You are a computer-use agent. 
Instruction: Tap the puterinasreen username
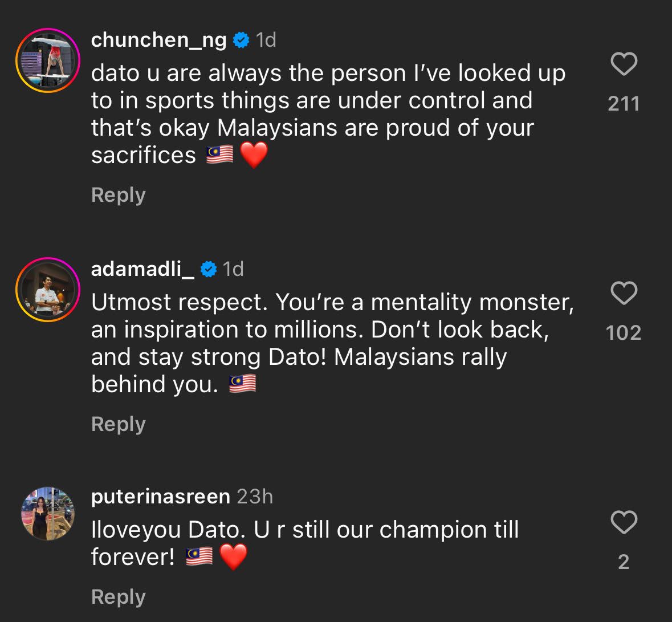160,497
